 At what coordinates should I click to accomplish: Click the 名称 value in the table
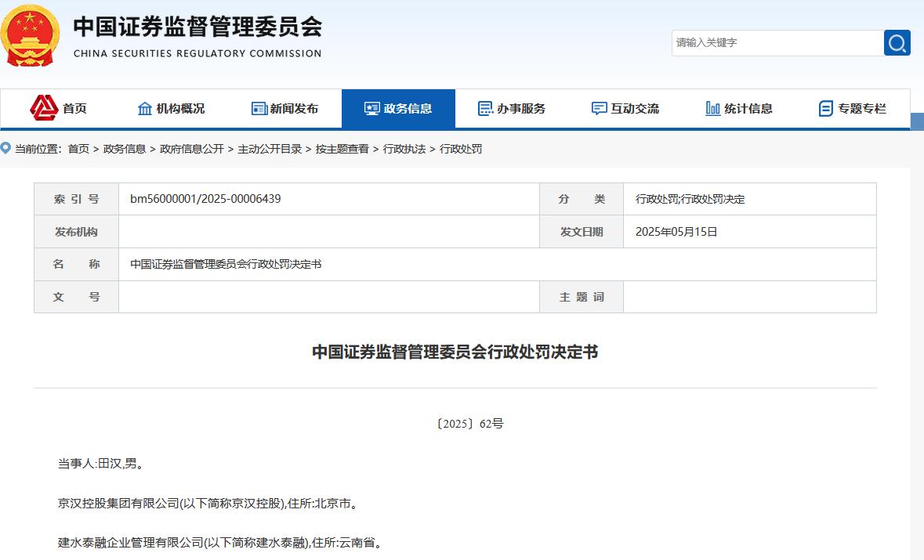(x=226, y=265)
